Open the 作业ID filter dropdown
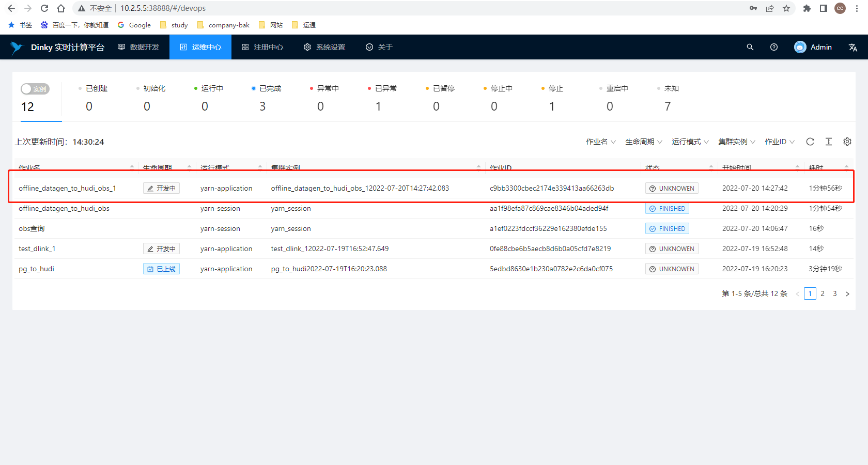Image resolution: width=868 pixels, height=465 pixels. point(780,142)
